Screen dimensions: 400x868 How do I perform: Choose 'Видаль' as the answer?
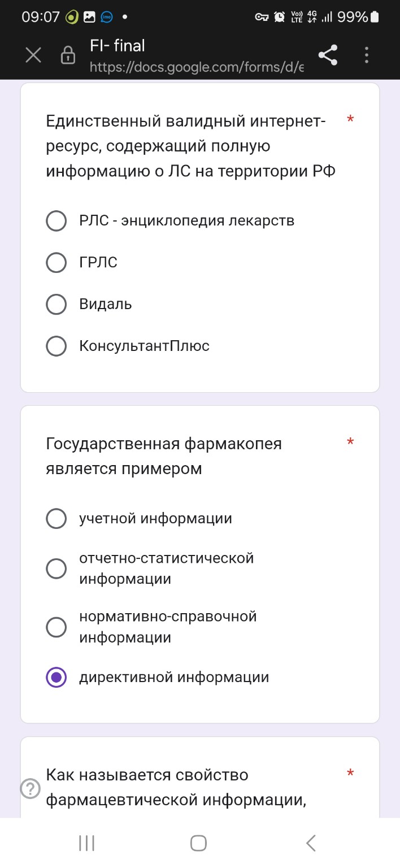tap(56, 304)
